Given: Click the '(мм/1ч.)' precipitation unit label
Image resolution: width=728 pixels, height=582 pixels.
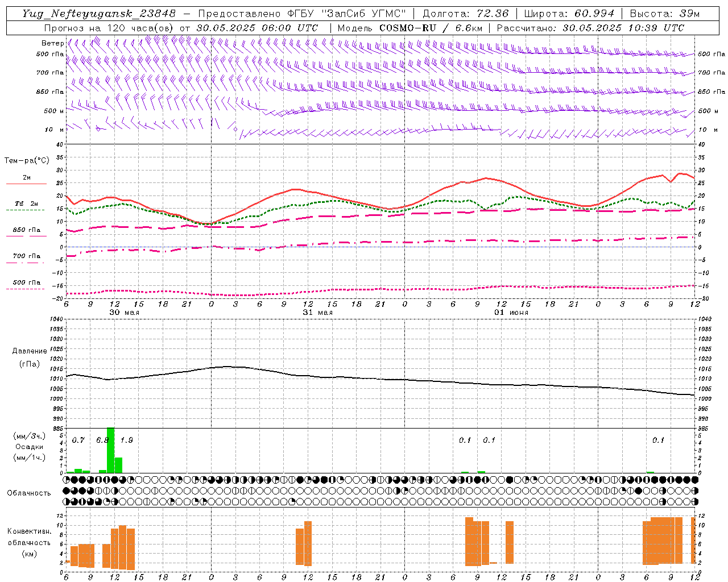Looking at the screenshot, I should tap(29, 458).
